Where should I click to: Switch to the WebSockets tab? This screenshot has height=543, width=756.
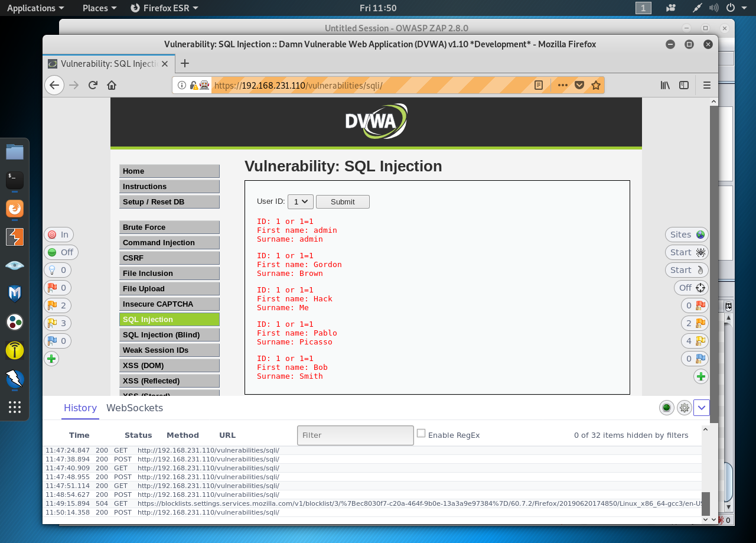[135, 408]
